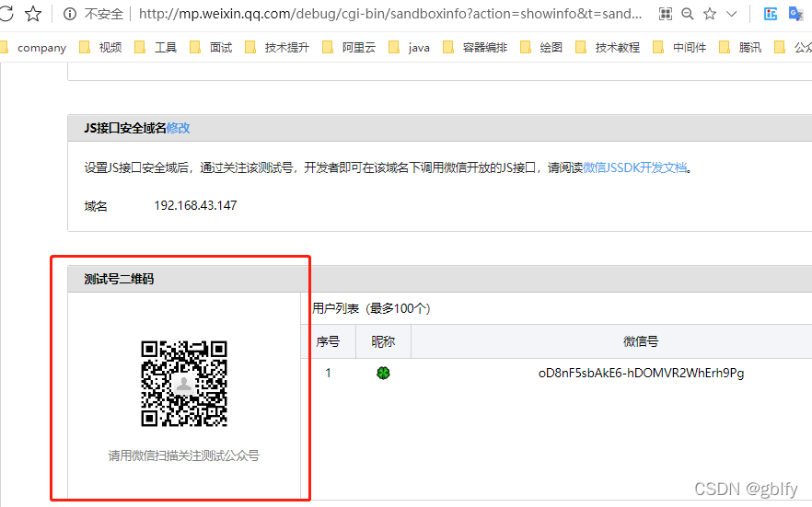Click the 用户列表（最多100个） heading
Screen dimensions: 812x507
coord(372,308)
